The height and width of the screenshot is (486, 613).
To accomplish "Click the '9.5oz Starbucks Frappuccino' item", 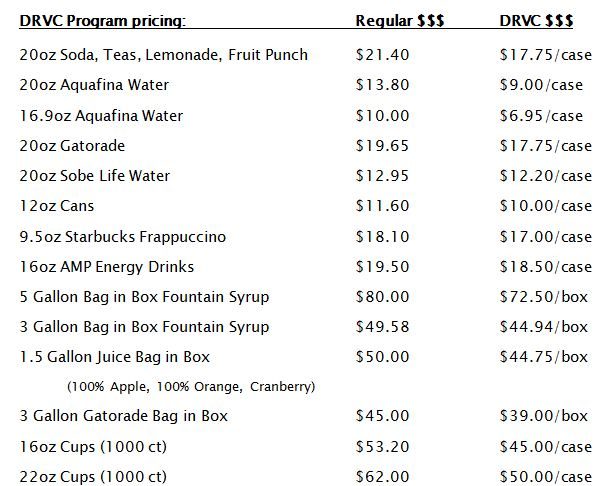I will [122, 237].
